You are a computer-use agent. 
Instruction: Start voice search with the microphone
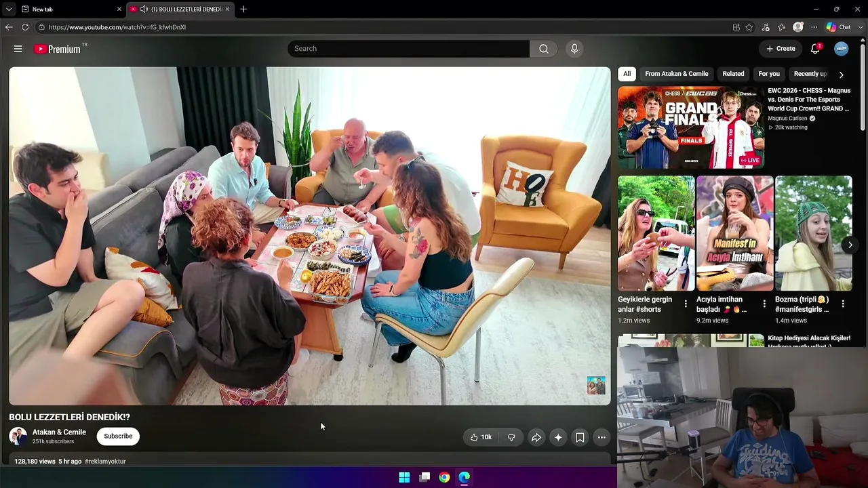pos(574,49)
